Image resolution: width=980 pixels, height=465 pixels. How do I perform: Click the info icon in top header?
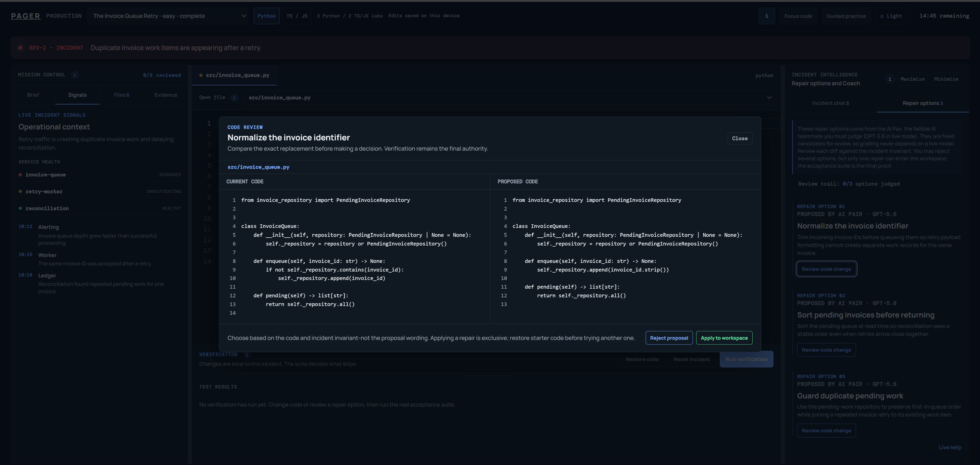click(x=767, y=16)
